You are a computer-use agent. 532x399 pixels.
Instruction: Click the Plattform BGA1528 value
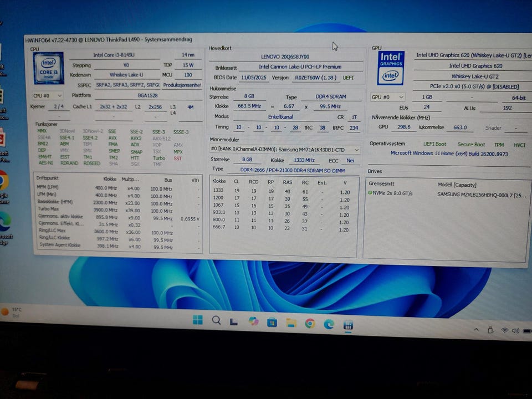point(147,96)
